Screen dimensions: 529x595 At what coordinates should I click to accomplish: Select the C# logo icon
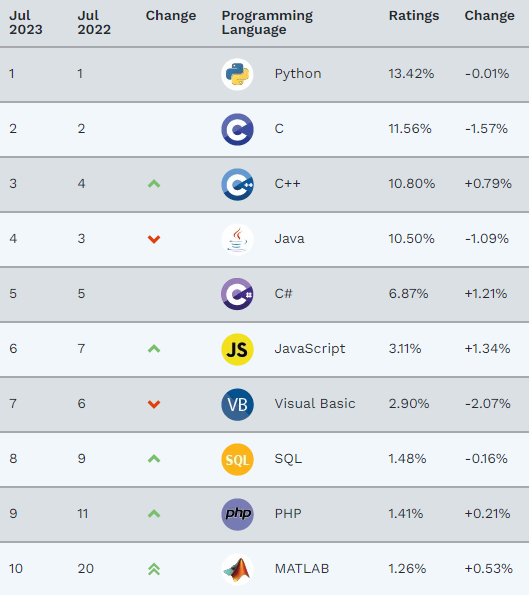point(237,294)
